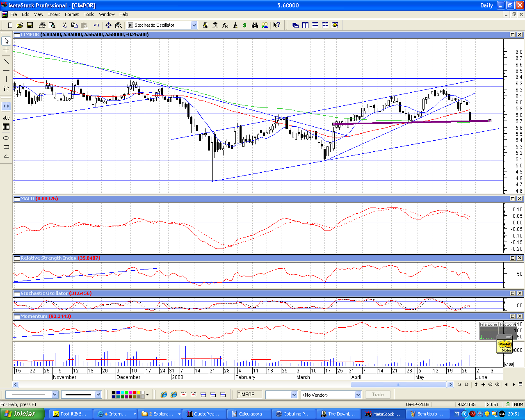Screen dimensions: 525x420
Task: Click the CIMPOR symbol field
Action: 249,395
